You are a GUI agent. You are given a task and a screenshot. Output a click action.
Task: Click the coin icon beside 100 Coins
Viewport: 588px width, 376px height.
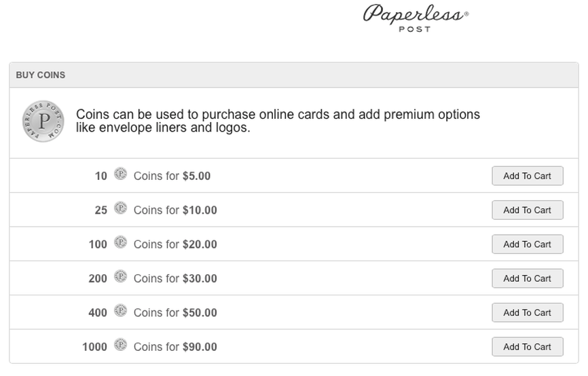click(120, 242)
